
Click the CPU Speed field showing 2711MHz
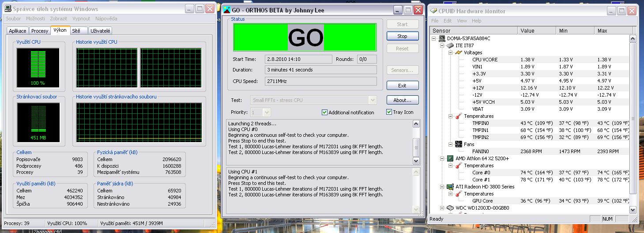click(x=321, y=81)
